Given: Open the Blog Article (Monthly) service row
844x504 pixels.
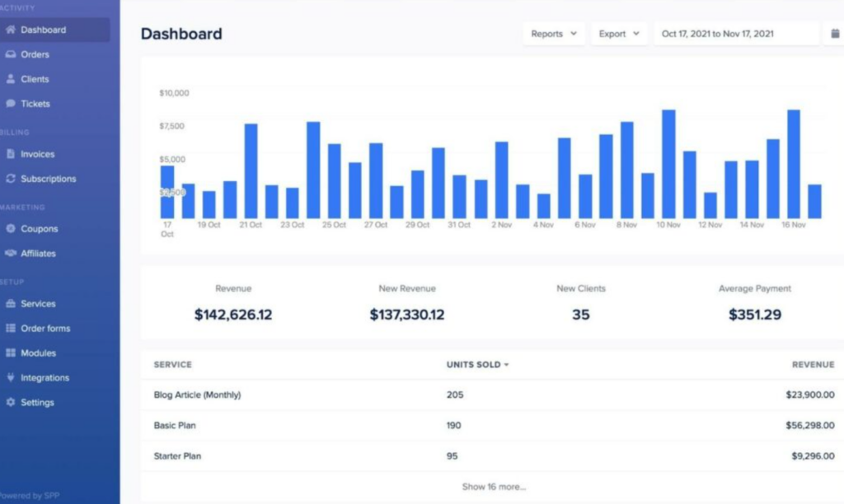Looking at the screenshot, I should pyautogui.click(x=197, y=394).
